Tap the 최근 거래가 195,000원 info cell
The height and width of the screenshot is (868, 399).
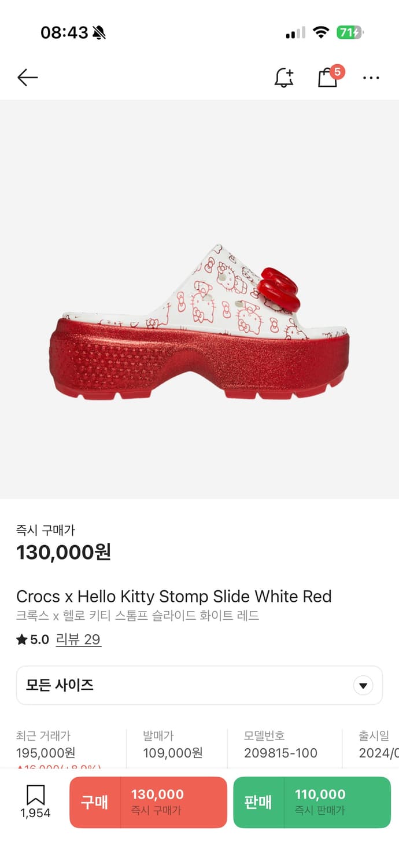(46, 745)
